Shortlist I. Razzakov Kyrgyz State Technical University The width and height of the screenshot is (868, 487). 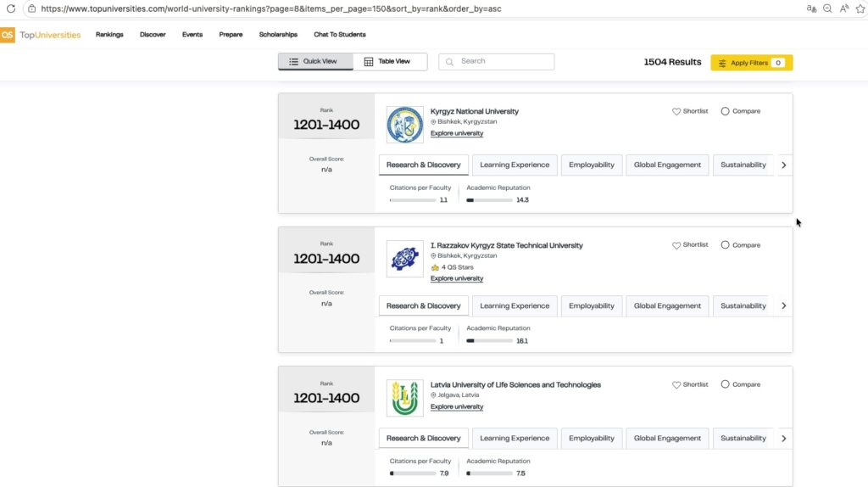click(690, 245)
